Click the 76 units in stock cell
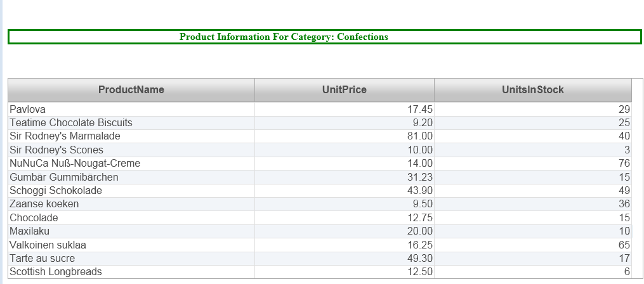This screenshot has height=284, width=644. [624, 164]
